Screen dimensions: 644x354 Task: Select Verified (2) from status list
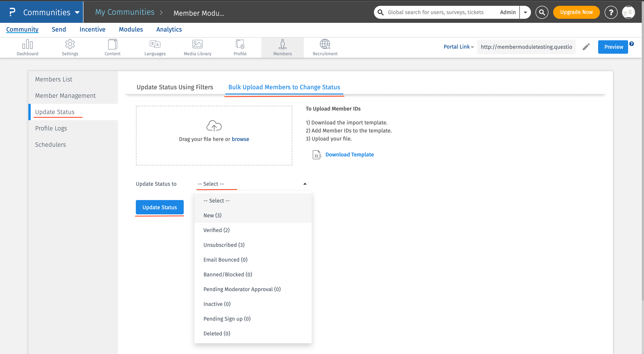[x=216, y=230]
